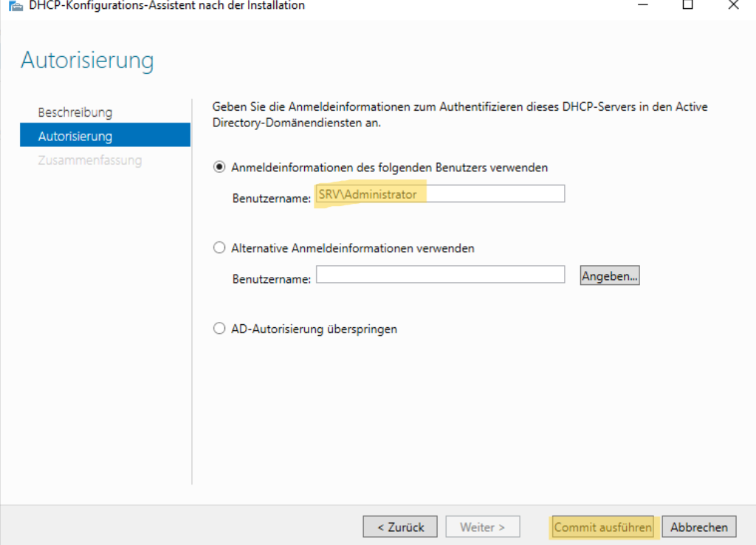Go back with the '< Zurück' button
Screen dimensions: 756x545
[400, 527]
